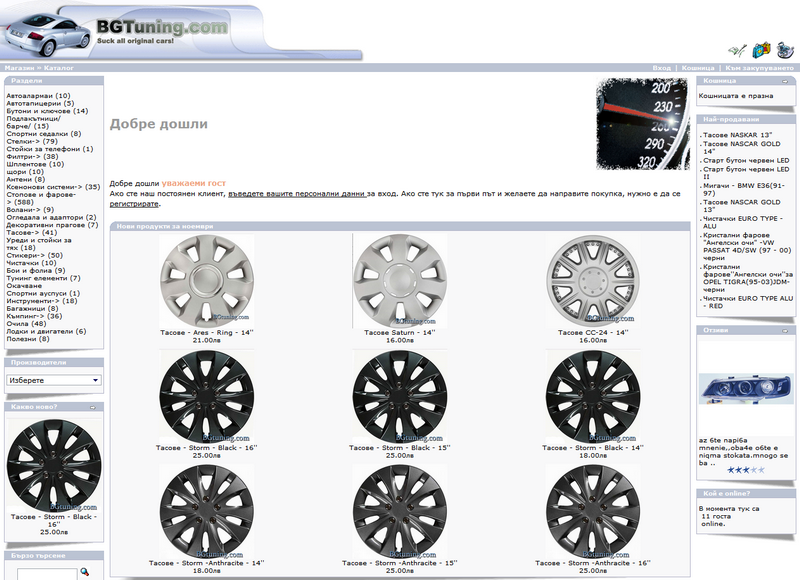
Task: Click the Storm Anthracite 16'' hubcap image
Action: (593, 512)
